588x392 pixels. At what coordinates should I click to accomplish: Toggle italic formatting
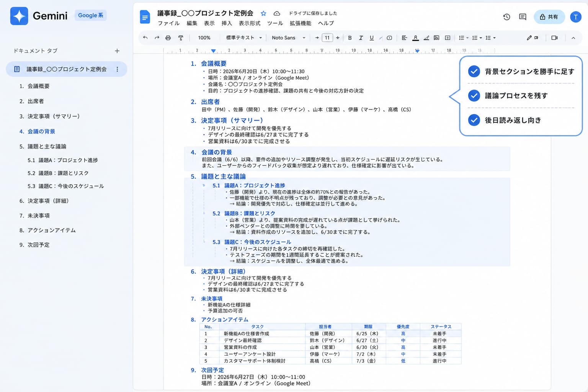361,38
